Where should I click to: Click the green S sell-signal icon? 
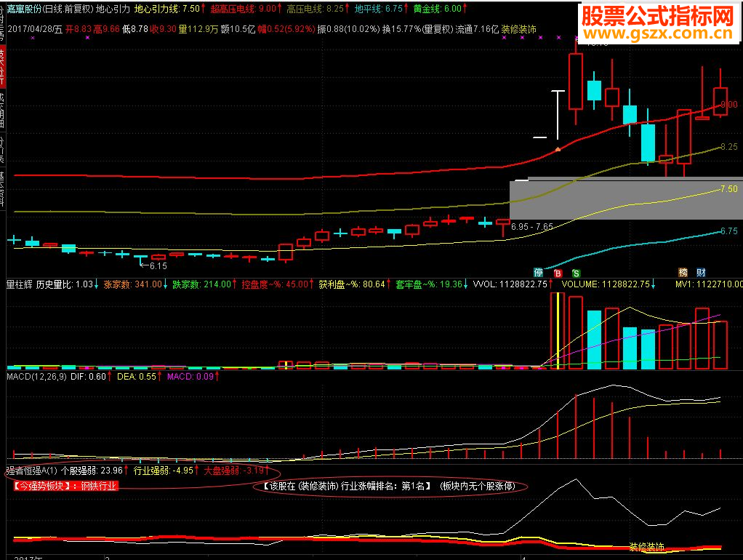coord(576,273)
